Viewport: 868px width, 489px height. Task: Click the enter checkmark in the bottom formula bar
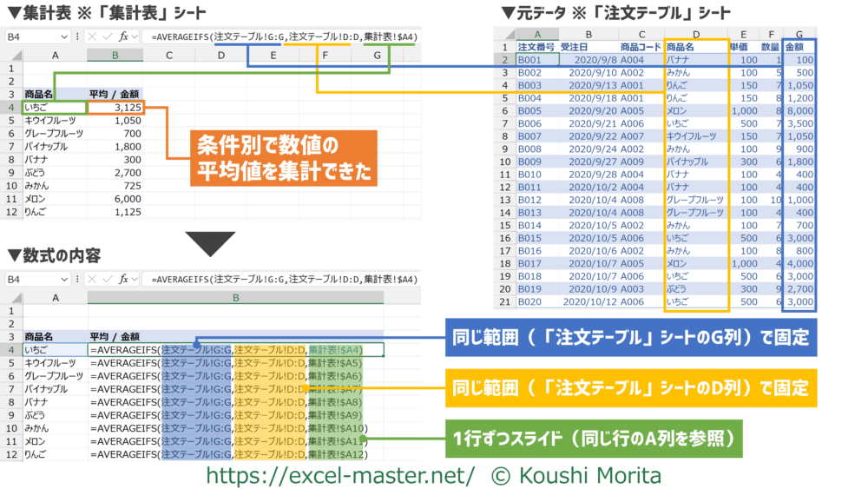coord(108,280)
